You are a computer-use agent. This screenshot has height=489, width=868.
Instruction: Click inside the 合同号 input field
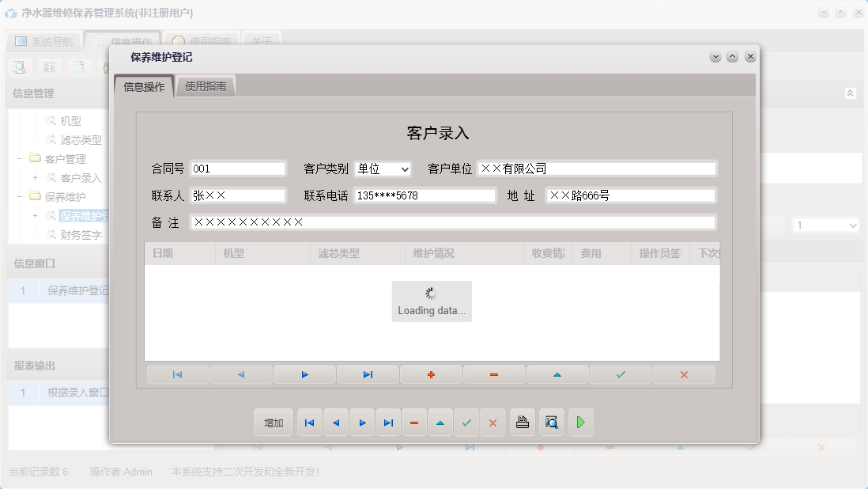click(x=237, y=168)
